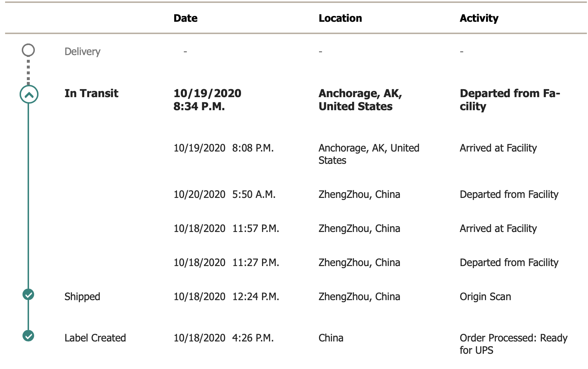Click the empty Delivery status circle
This screenshot has height=369, width=588.
(x=28, y=50)
